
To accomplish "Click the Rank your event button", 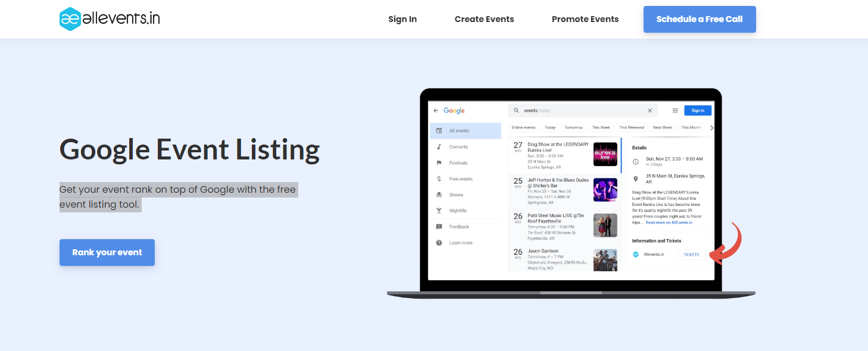I will coord(107,252).
